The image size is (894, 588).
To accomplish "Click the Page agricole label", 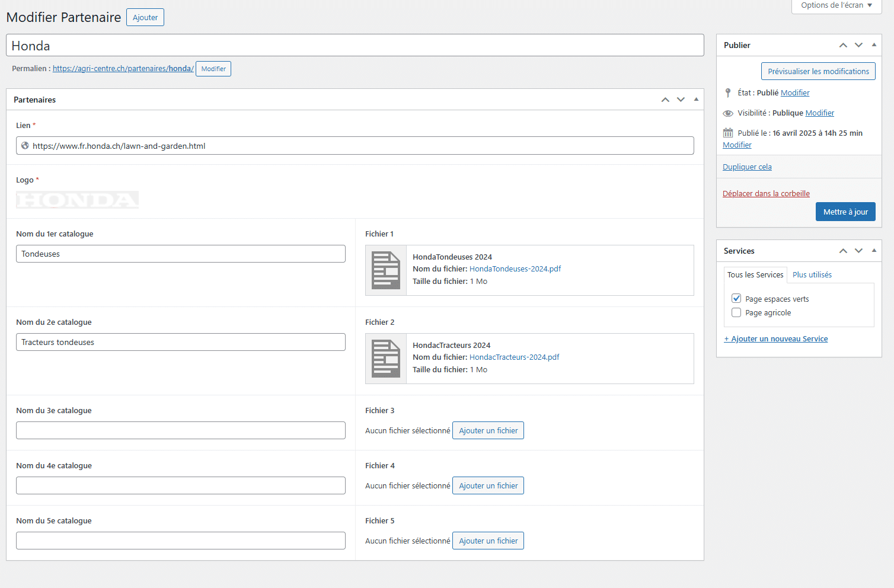I will tap(768, 313).
